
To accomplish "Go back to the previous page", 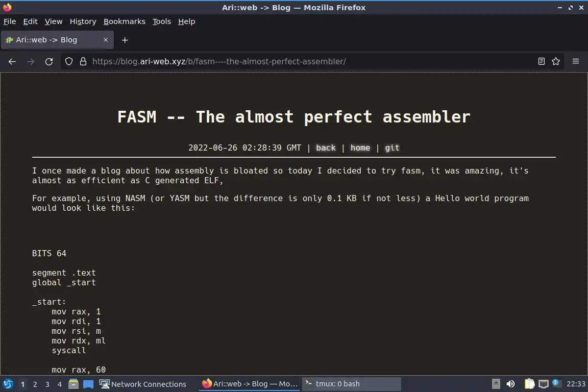I will (12, 62).
